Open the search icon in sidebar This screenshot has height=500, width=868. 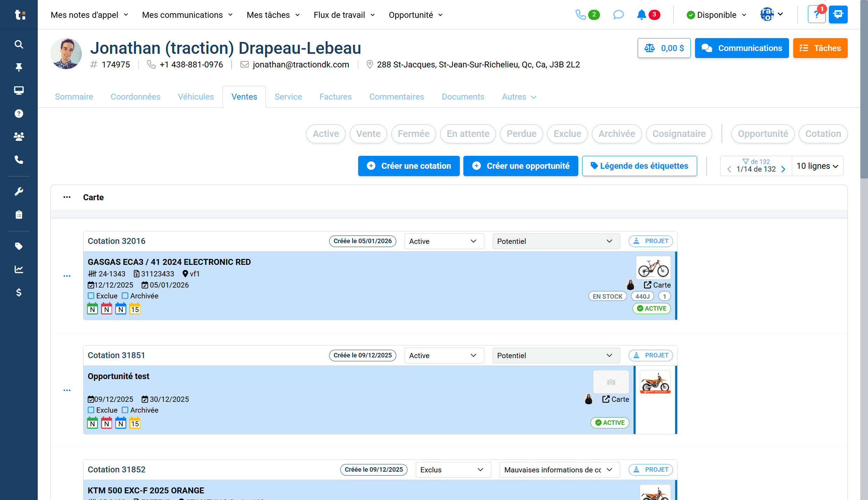pyautogui.click(x=19, y=44)
